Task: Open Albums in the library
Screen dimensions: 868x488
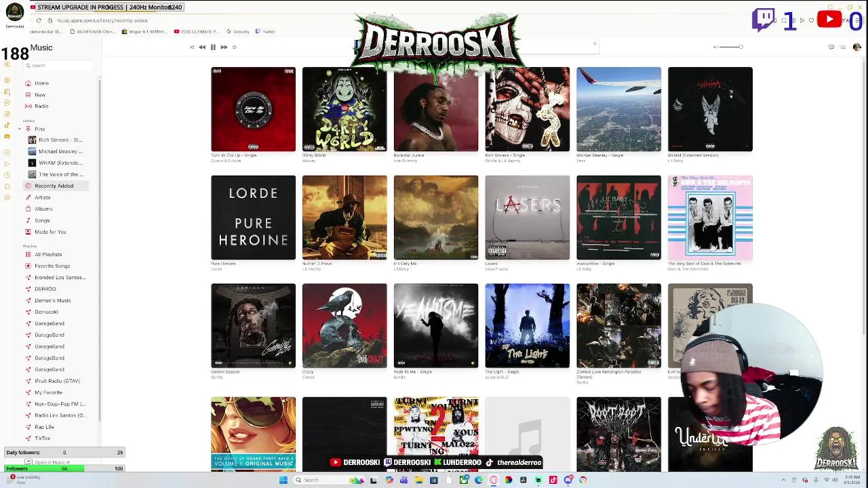Action: click(43, 209)
